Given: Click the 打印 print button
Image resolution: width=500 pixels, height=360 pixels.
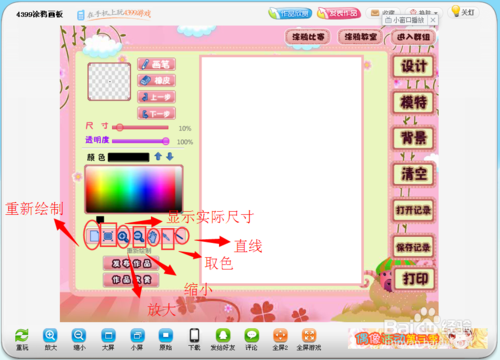Looking at the screenshot, I should [415, 279].
